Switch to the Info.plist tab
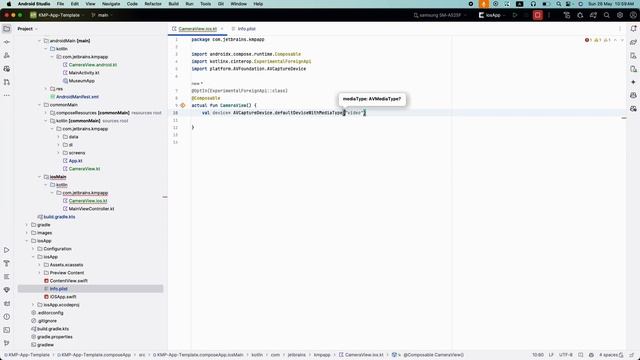640x360 pixels. (244, 29)
